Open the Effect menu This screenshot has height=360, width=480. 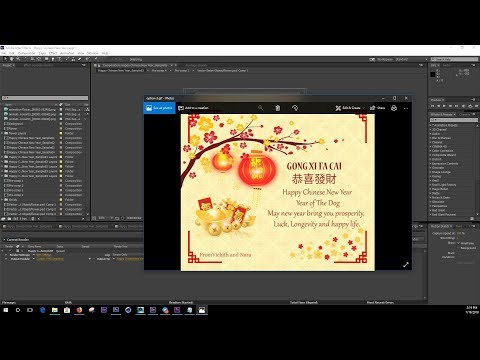[53, 53]
